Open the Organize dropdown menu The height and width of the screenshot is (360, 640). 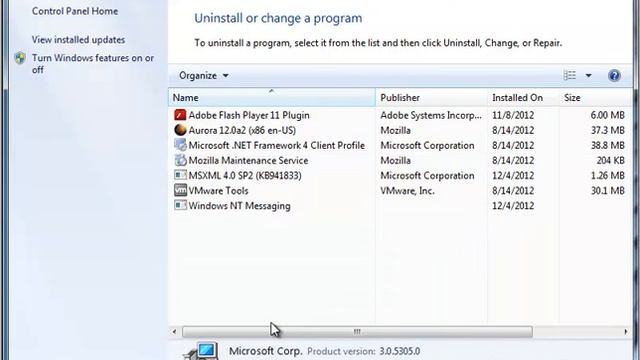pos(204,76)
